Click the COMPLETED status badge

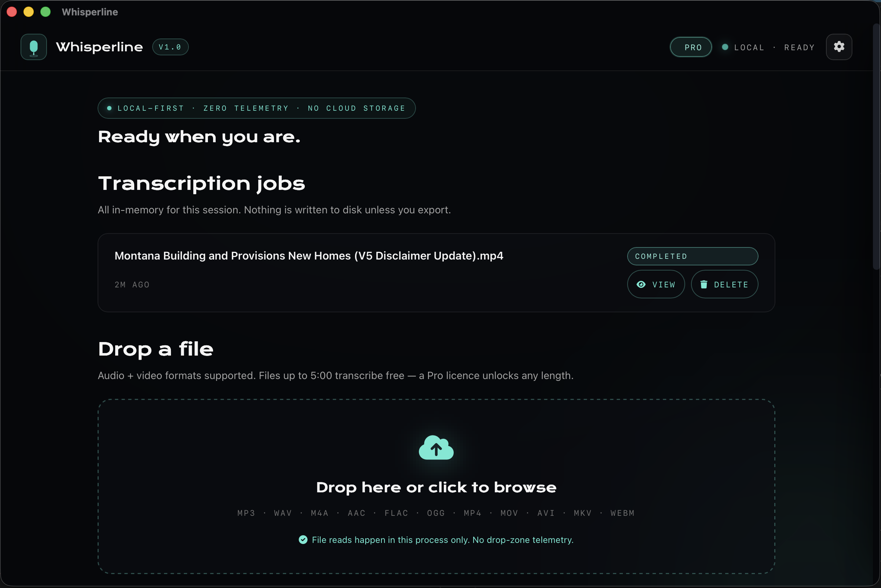click(692, 256)
